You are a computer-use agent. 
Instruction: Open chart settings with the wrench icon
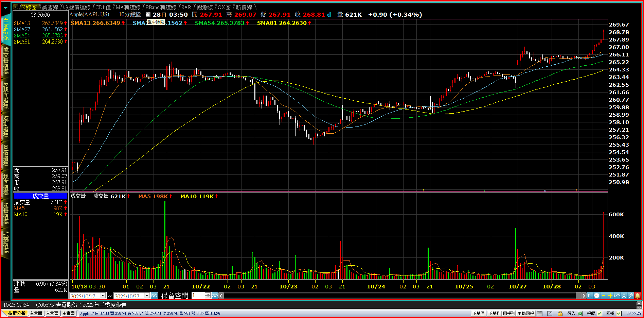[631, 296]
